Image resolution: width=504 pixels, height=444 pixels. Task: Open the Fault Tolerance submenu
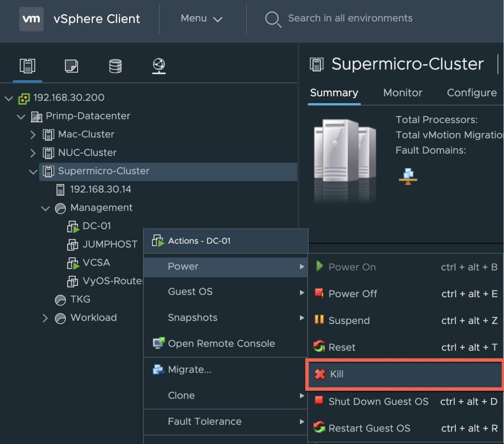click(225, 422)
